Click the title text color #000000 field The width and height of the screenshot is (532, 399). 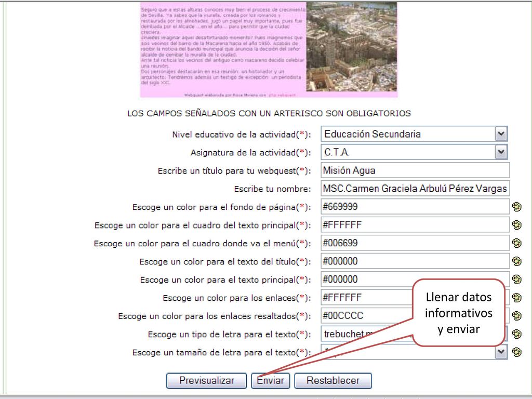415,261
